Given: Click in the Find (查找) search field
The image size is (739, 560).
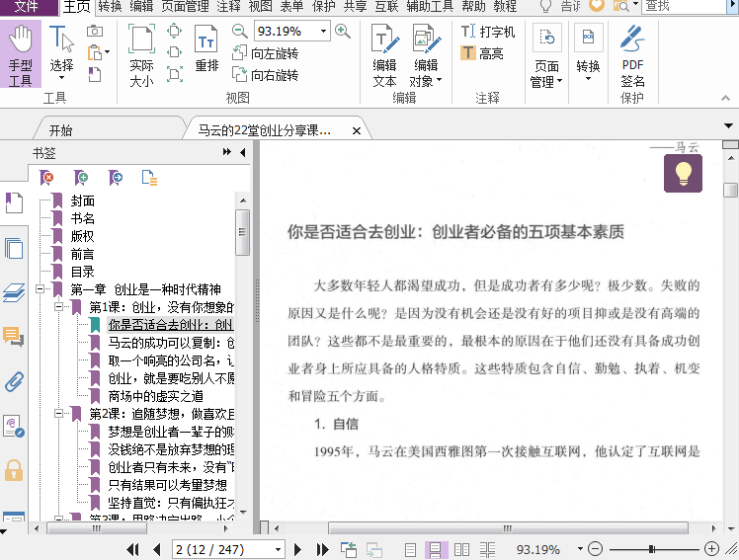Looking at the screenshot, I should coord(684,6).
